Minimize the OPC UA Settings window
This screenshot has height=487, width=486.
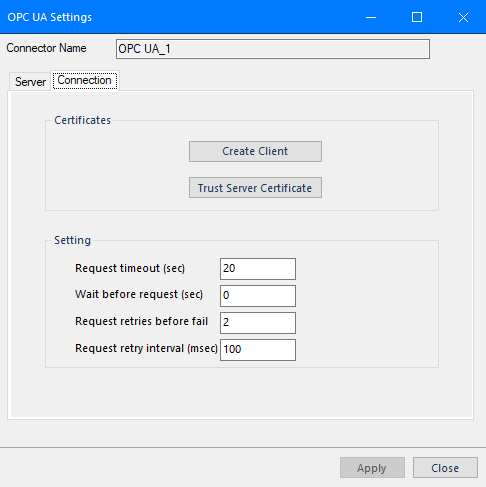click(371, 17)
